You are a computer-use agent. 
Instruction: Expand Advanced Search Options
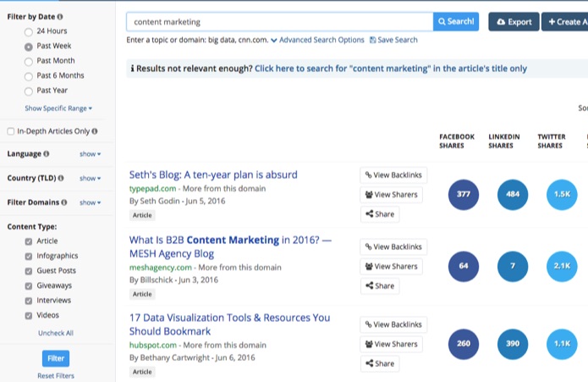[317, 40]
